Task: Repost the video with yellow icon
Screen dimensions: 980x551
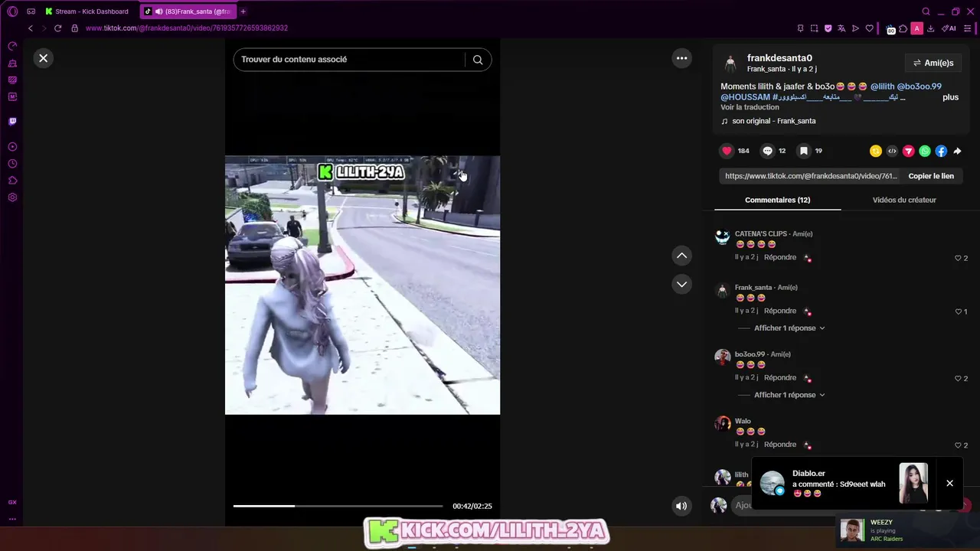Action: click(875, 152)
